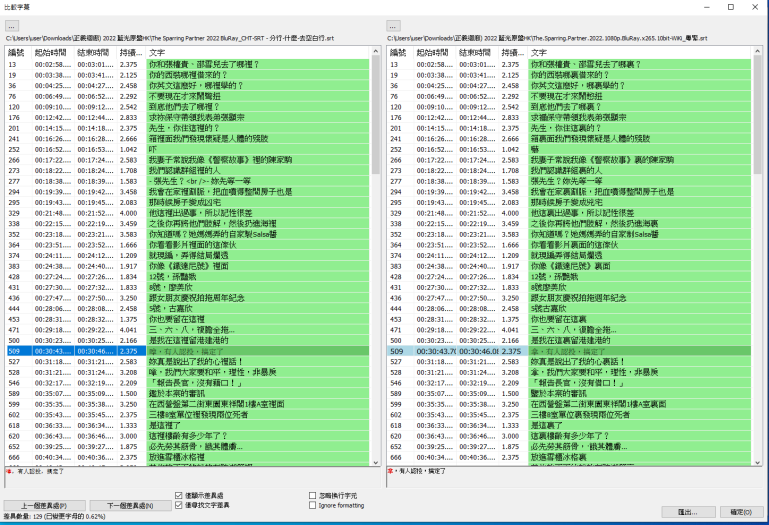Click left list 結束時間 column header
The width and height of the screenshot is (769, 525).
click(x=95, y=52)
